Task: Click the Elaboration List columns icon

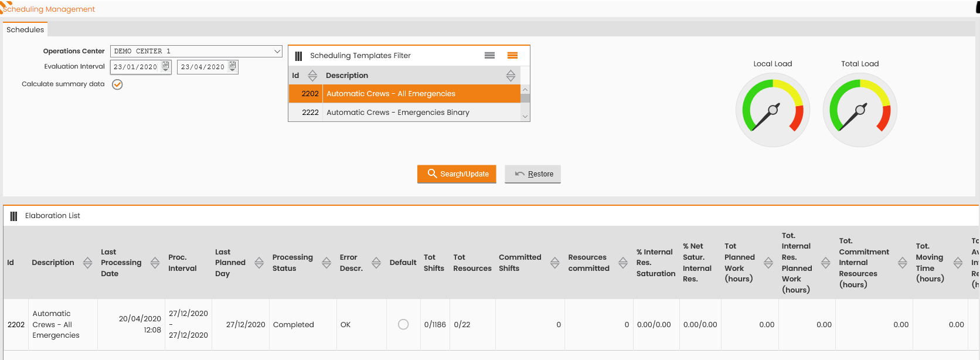Action: 13,216
